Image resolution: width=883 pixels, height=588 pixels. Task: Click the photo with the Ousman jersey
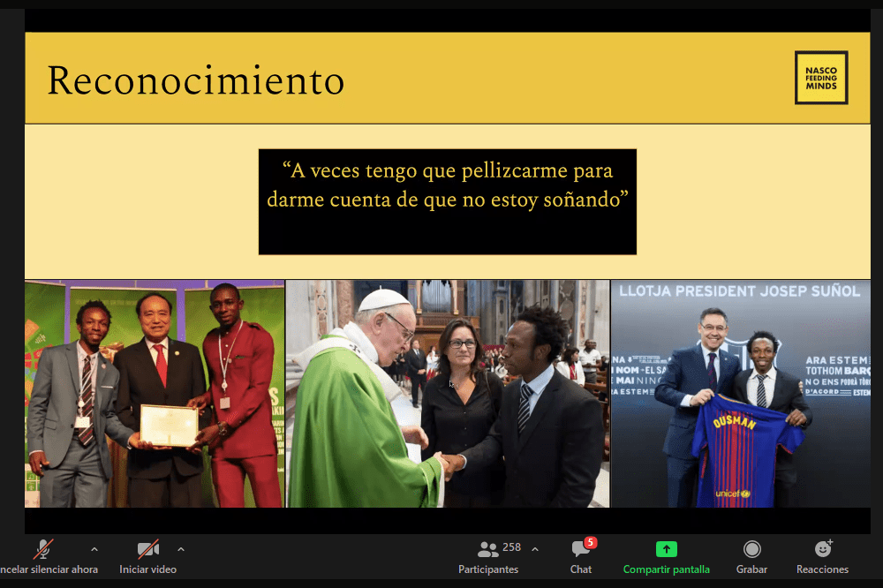pos(740,394)
